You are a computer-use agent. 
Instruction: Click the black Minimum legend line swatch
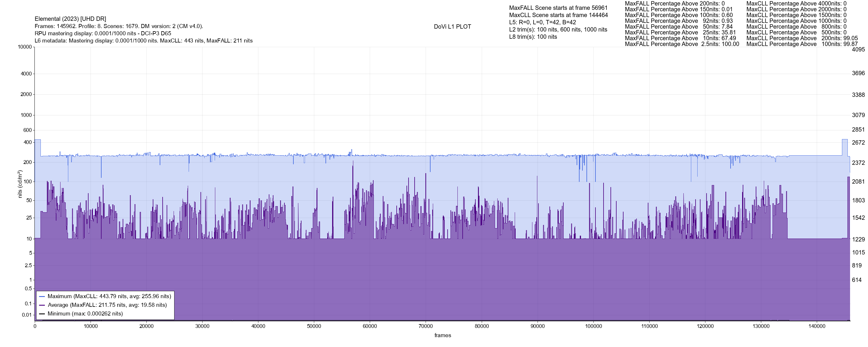tap(42, 314)
